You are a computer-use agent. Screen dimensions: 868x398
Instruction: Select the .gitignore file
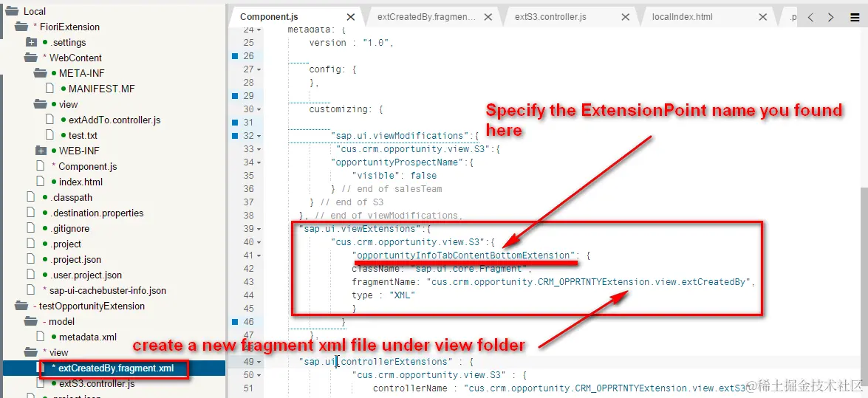click(x=69, y=228)
